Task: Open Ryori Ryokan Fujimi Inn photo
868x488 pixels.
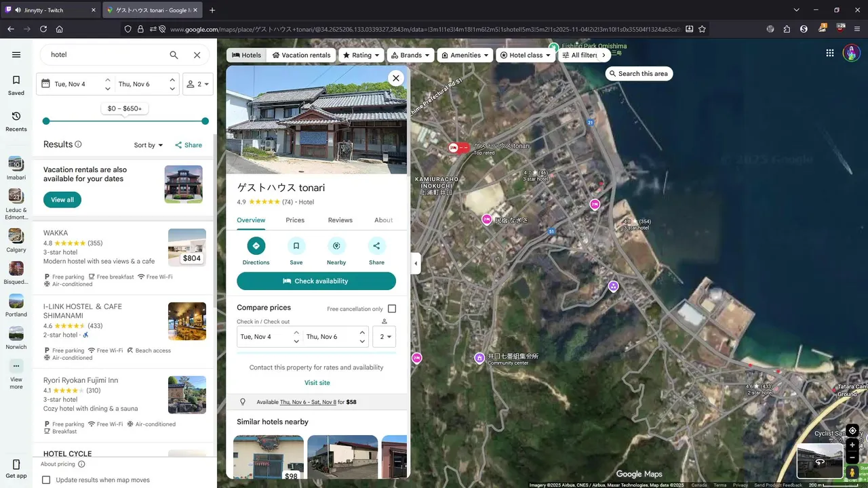Action: point(187,394)
